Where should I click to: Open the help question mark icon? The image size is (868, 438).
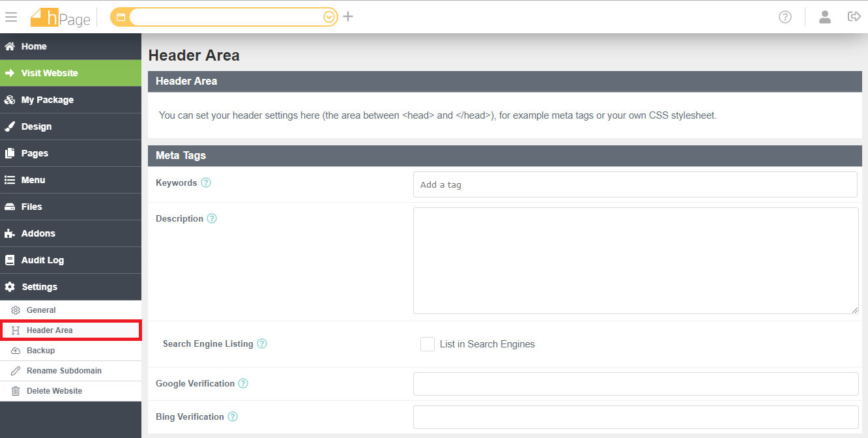(785, 17)
